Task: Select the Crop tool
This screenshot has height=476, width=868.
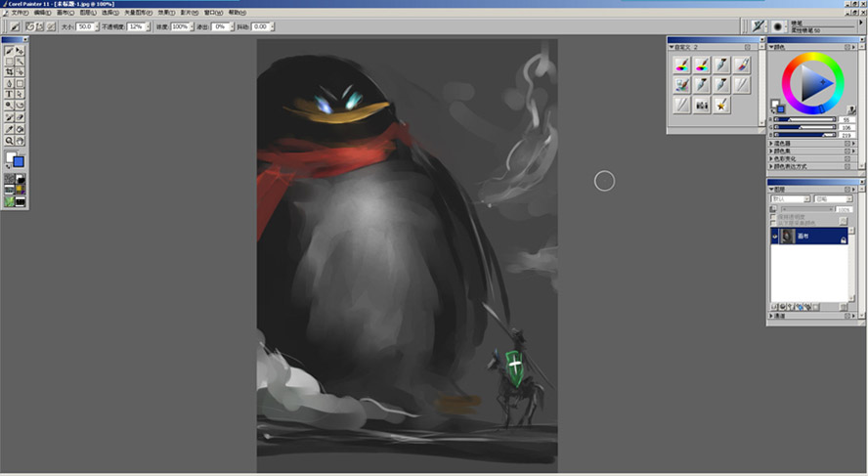Action: coord(10,72)
